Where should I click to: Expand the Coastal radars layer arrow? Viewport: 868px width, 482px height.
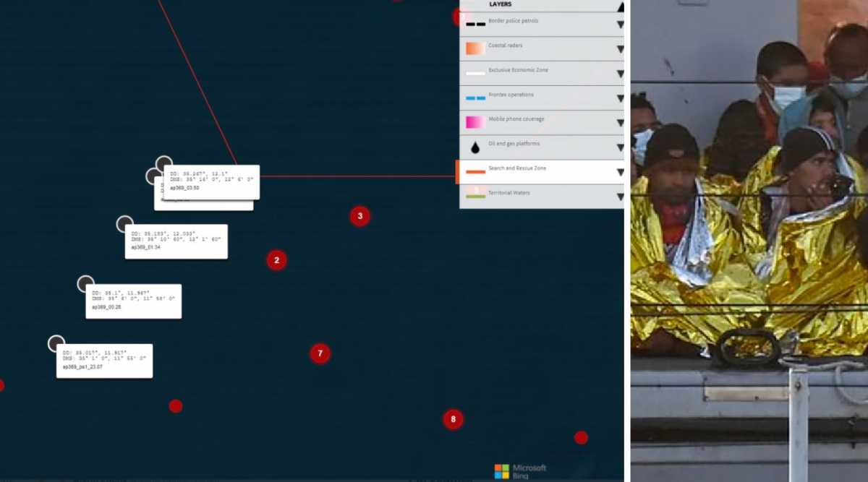tap(620, 49)
